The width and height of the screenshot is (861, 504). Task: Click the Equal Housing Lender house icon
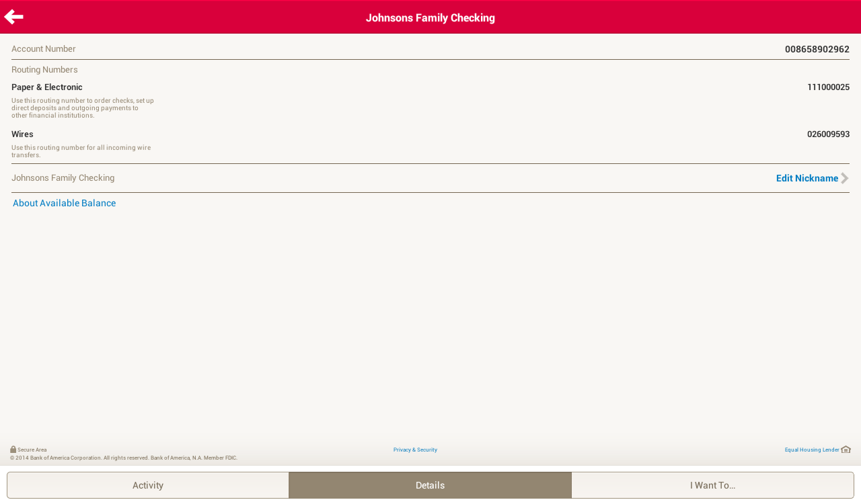846,450
